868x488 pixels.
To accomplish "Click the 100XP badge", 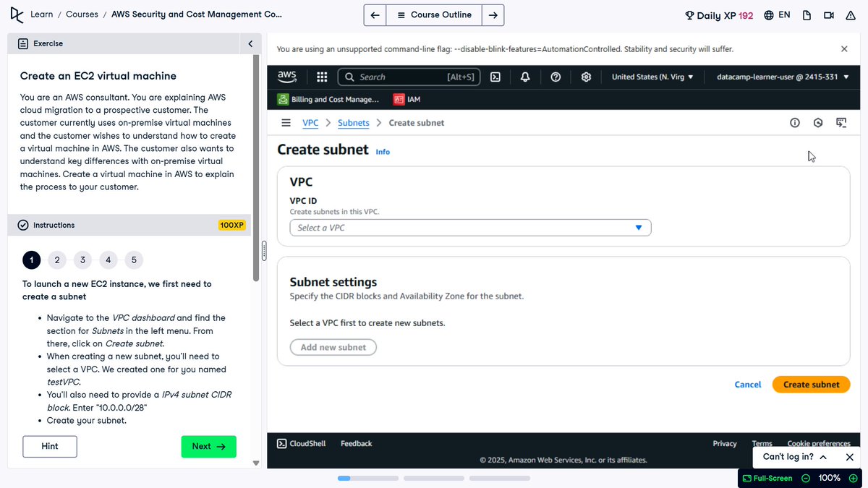I will coord(232,226).
